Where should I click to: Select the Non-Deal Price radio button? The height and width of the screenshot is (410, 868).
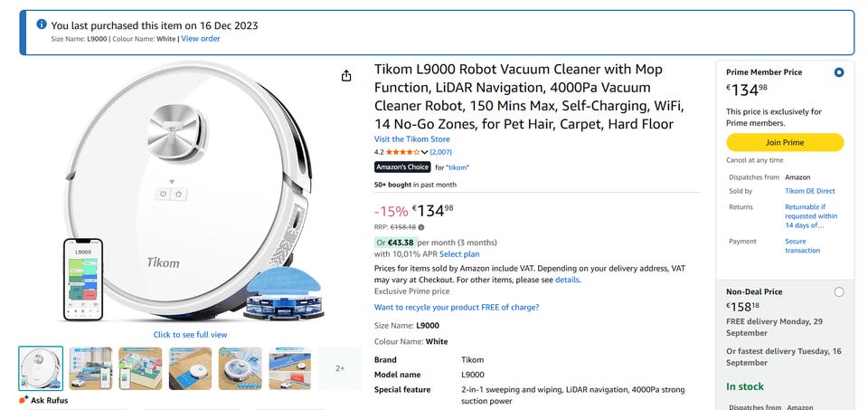[x=839, y=291]
